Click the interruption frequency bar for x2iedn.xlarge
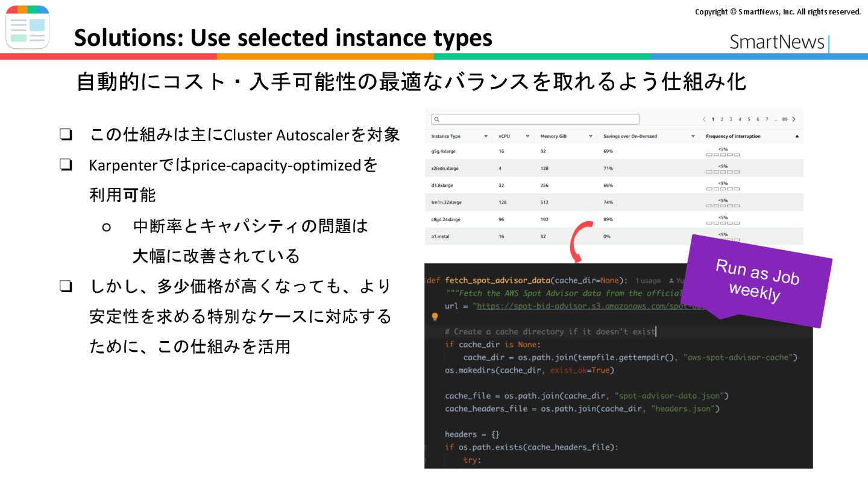This screenshot has width=868, height=488. 723,172
